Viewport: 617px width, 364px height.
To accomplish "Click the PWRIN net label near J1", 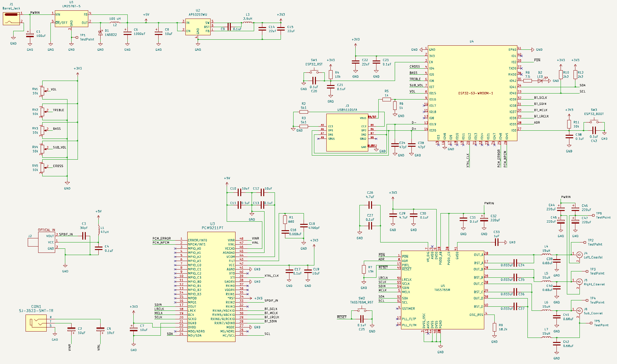I will (35, 13).
